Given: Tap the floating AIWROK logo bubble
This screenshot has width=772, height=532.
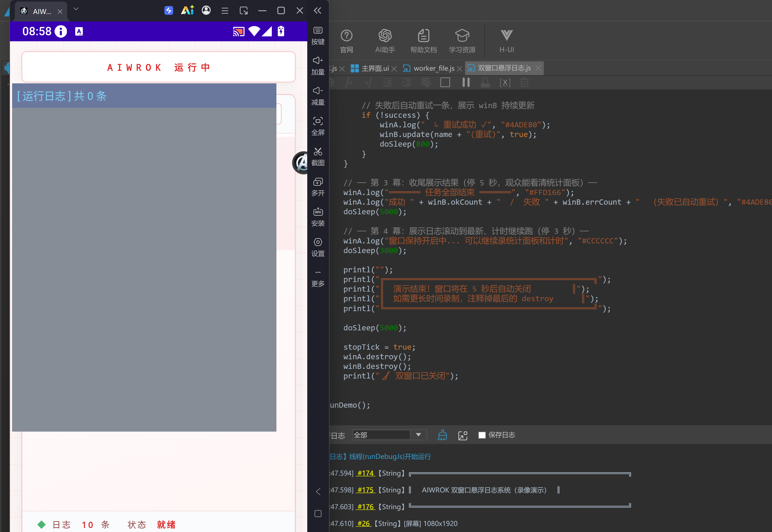Looking at the screenshot, I should click(300, 163).
